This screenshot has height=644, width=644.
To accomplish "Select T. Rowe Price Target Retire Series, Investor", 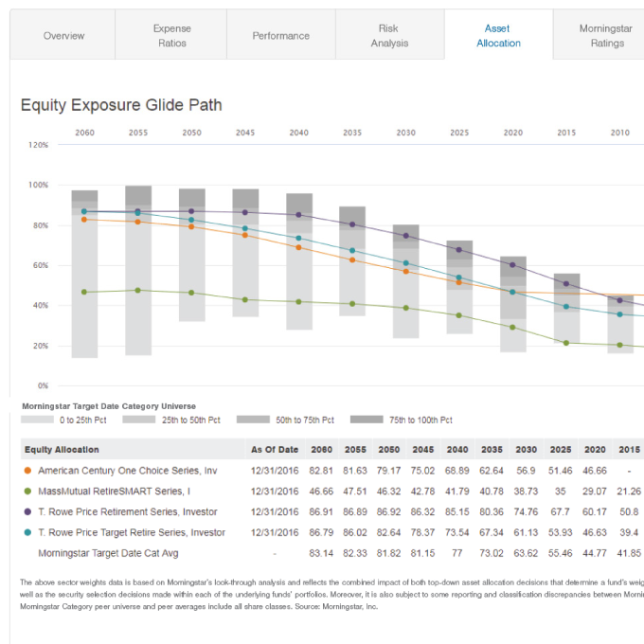I will [x=132, y=532].
